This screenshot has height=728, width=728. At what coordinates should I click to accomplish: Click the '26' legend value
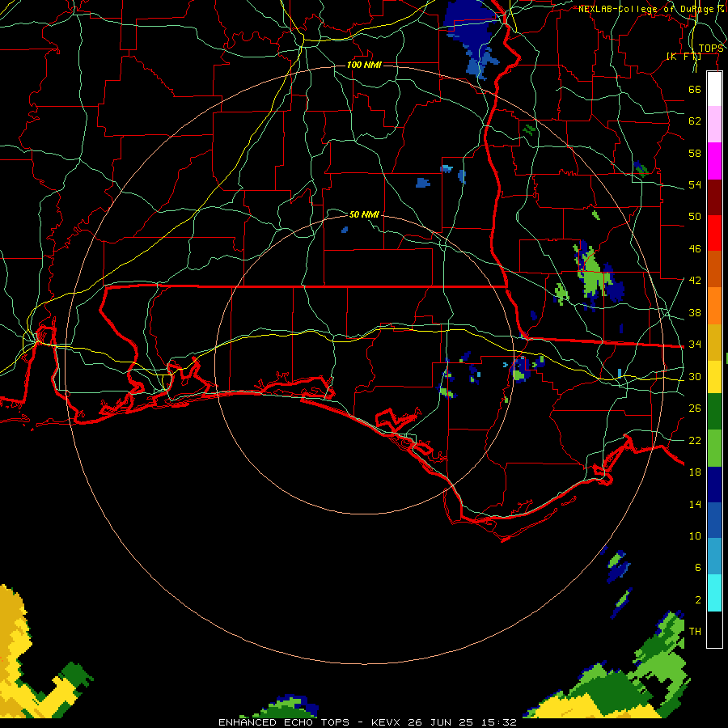pos(695,408)
